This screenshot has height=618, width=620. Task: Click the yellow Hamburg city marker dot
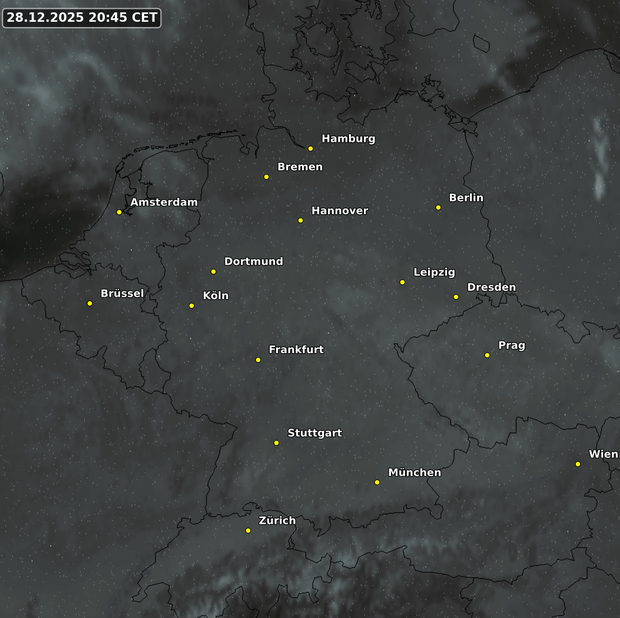tap(310, 149)
